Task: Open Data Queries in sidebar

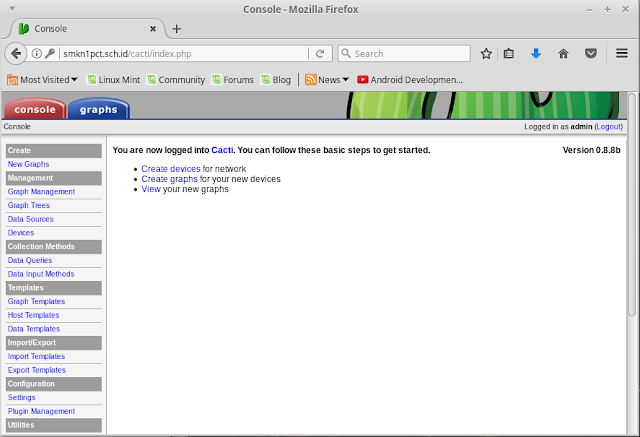Action: [30, 260]
